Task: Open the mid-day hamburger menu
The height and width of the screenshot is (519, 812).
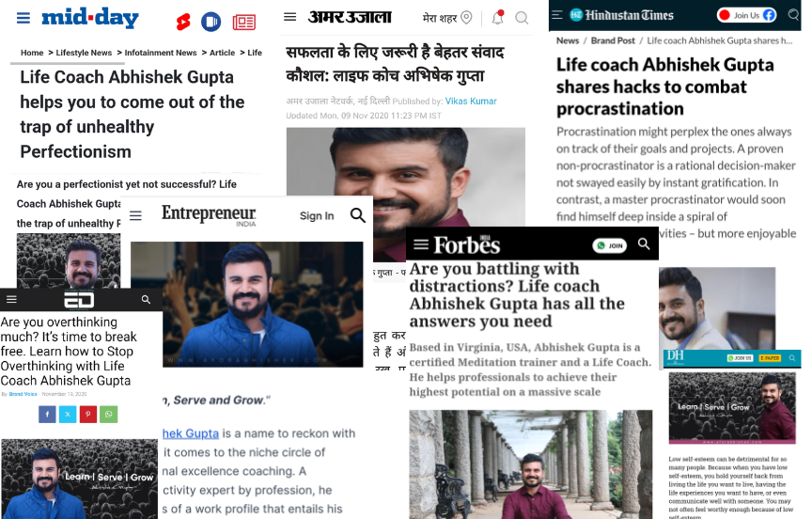Action: (x=23, y=18)
